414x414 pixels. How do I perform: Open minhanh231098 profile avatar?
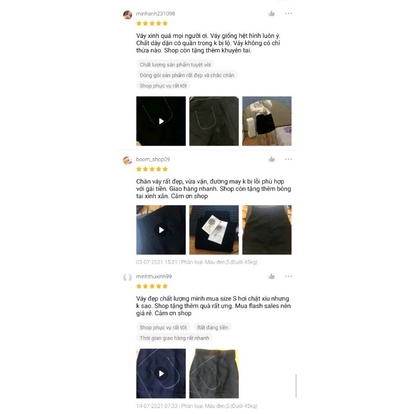(x=127, y=15)
